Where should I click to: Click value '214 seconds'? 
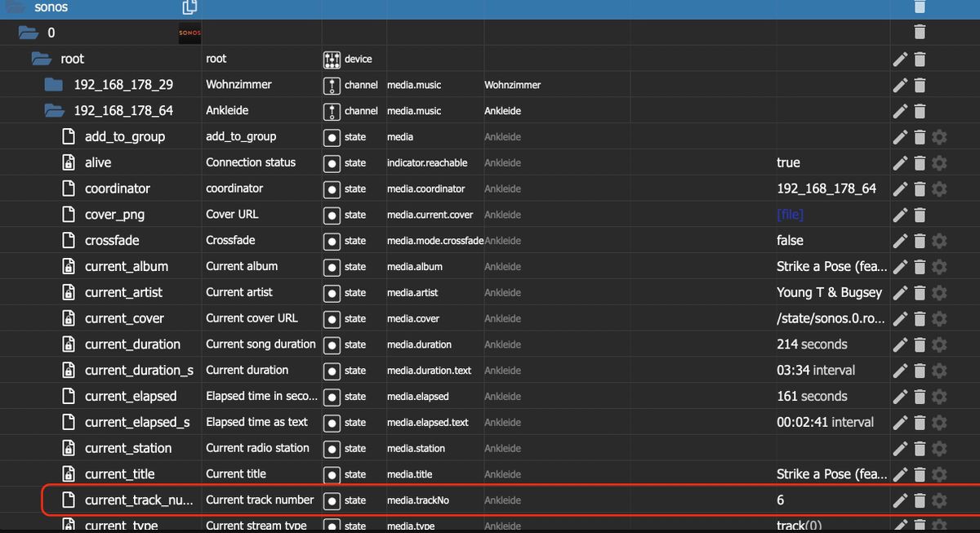[x=812, y=344]
